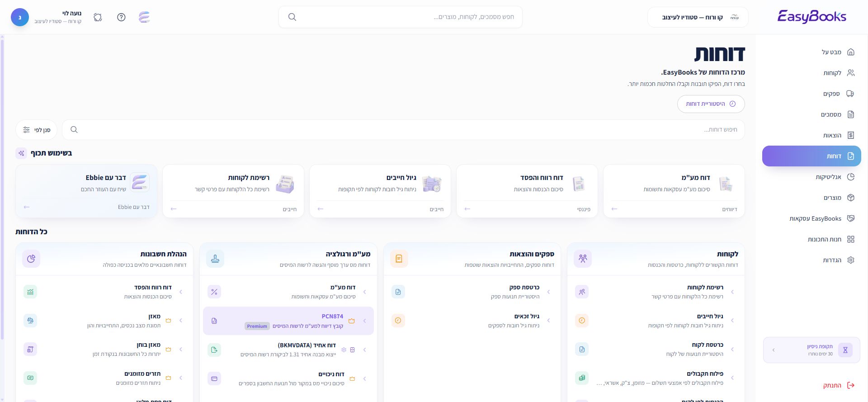
Task: Open the סנן לפי filter button
Action: click(x=37, y=130)
